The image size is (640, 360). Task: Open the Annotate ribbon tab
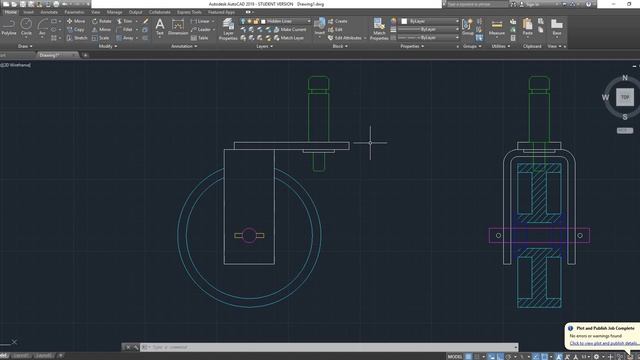(x=49, y=12)
